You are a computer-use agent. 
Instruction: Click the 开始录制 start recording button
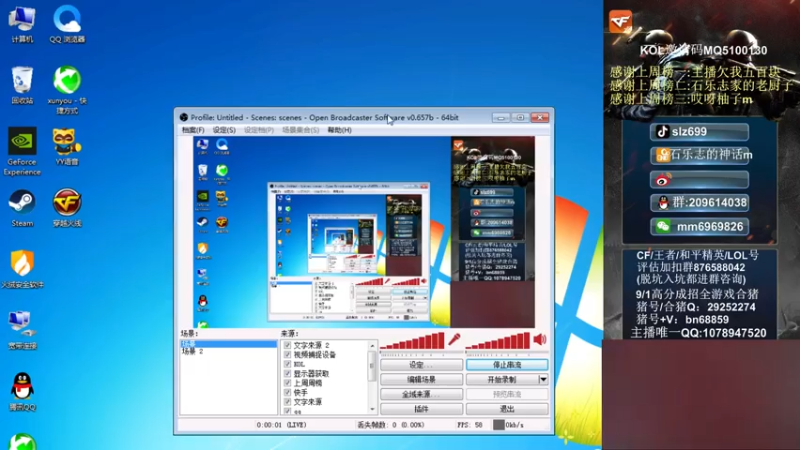pos(502,380)
